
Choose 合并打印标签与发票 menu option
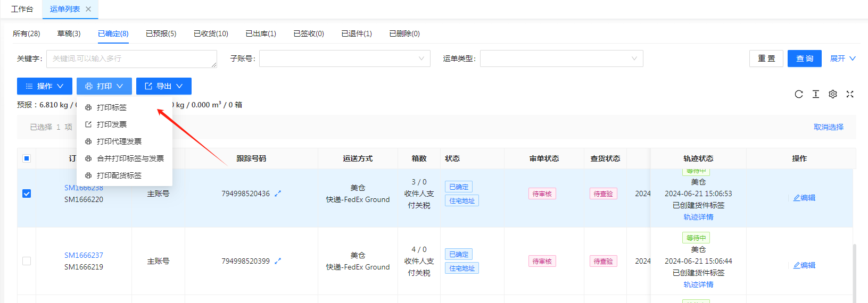pos(130,158)
